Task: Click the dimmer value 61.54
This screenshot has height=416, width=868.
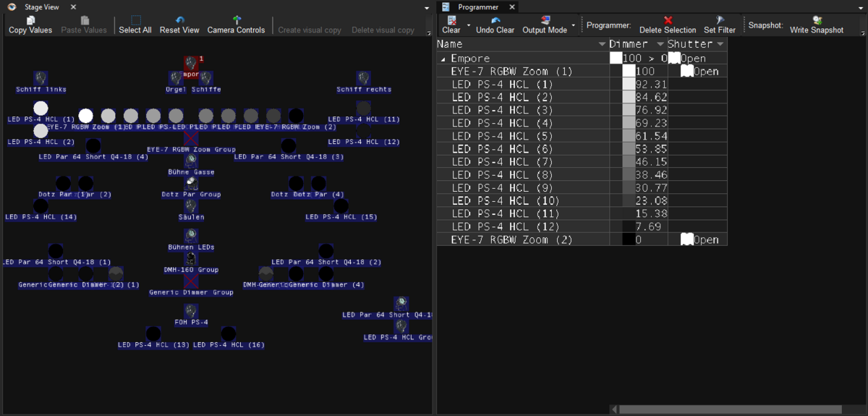Action: point(651,136)
